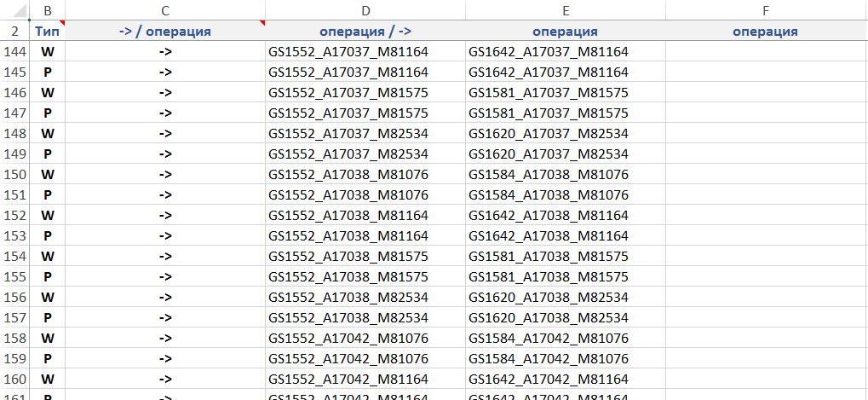
Task: Select column F header
Action: (766, 10)
